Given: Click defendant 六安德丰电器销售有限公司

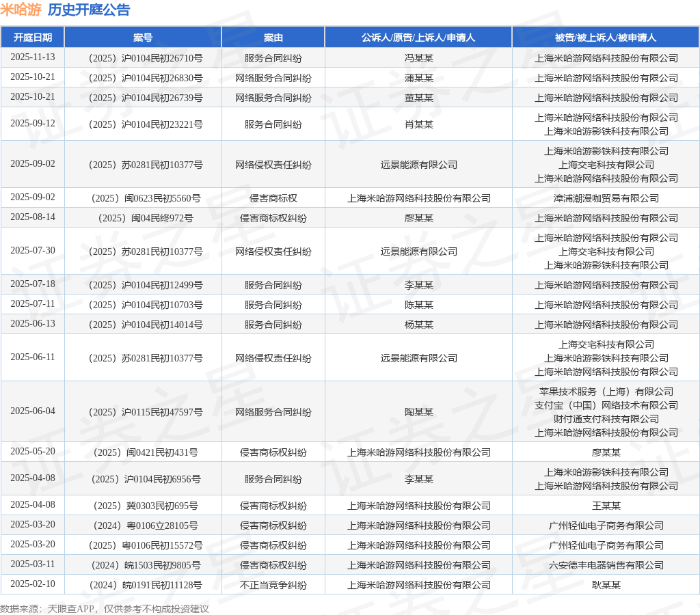Looking at the screenshot, I should pyautogui.click(x=606, y=565).
